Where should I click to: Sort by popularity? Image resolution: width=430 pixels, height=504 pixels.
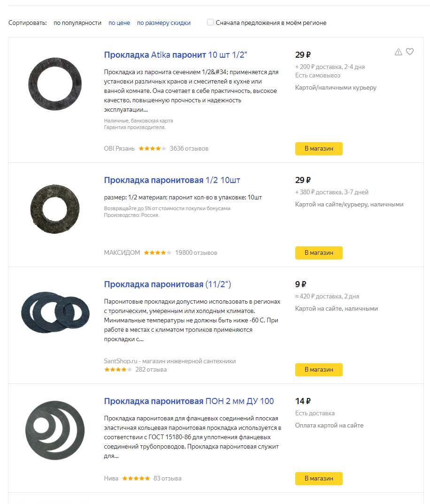click(x=77, y=23)
